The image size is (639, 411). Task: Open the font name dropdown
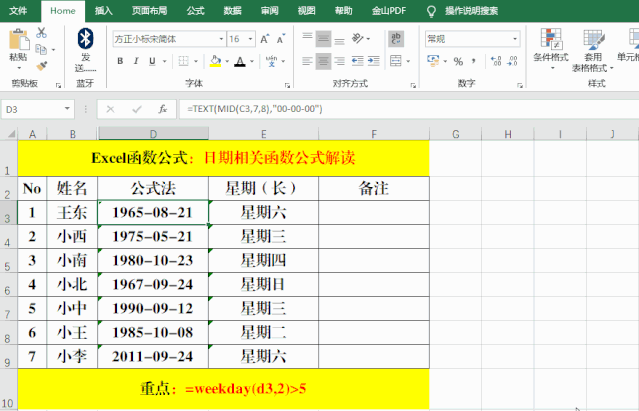tap(218, 39)
